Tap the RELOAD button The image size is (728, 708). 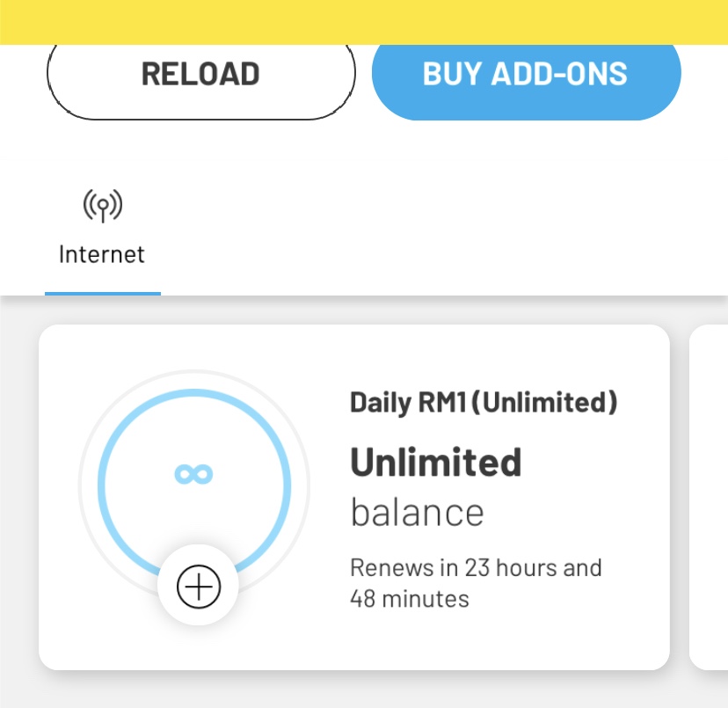[x=201, y=78]
